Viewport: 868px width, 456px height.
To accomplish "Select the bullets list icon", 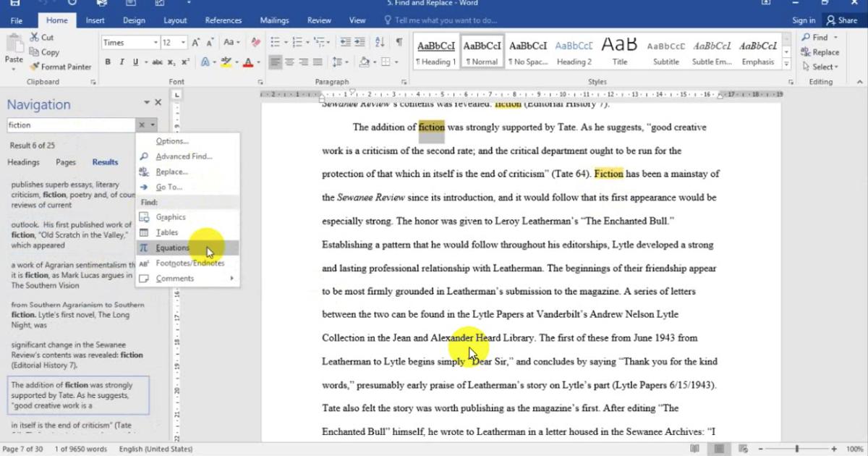I will [276, 43].
